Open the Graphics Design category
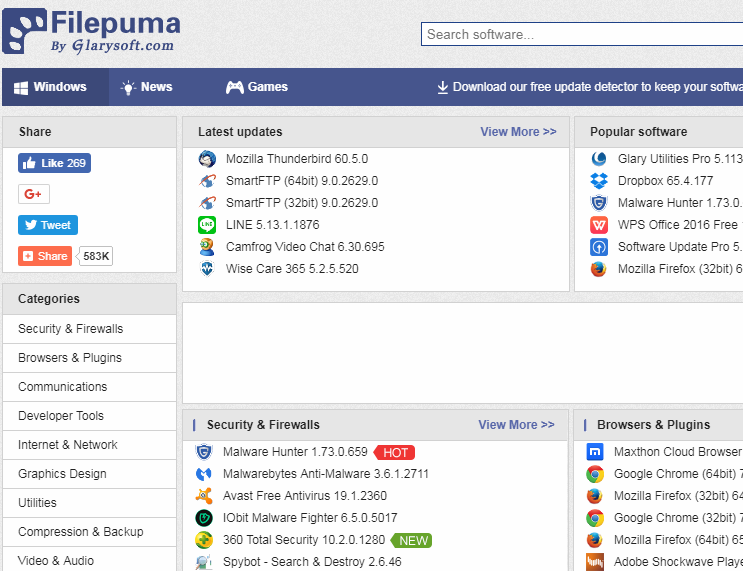This screenshot has width=743, height=571. [90, 474]
